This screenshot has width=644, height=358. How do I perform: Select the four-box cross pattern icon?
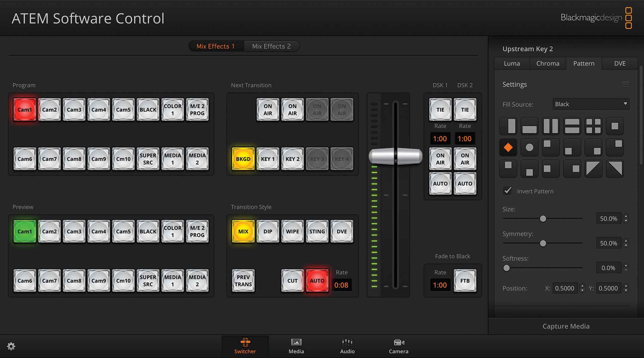(x=593, y=126)
